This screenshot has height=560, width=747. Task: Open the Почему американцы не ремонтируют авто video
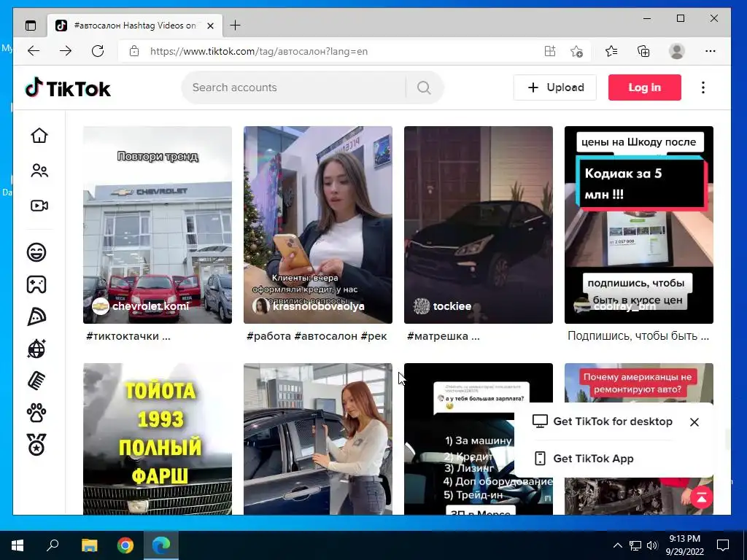coord(639,384)
